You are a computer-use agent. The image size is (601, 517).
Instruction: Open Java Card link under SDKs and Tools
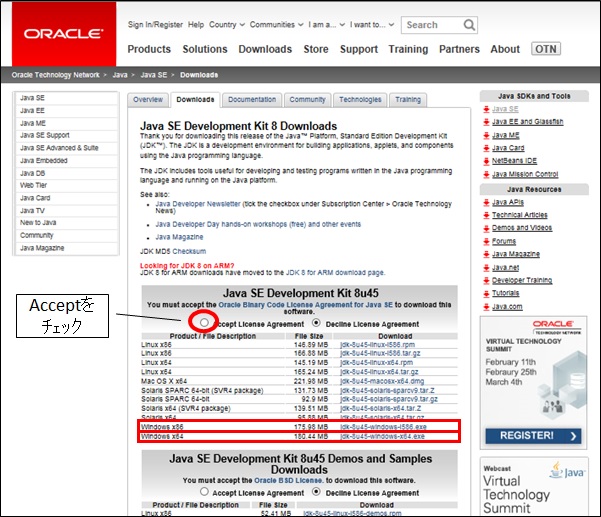[508, 148]
